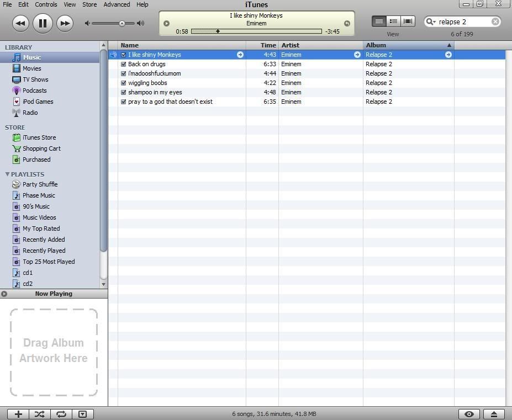Click the playback progress bar
The height and width of the screenshot is (420, 512).
click(x=256, y=31)
